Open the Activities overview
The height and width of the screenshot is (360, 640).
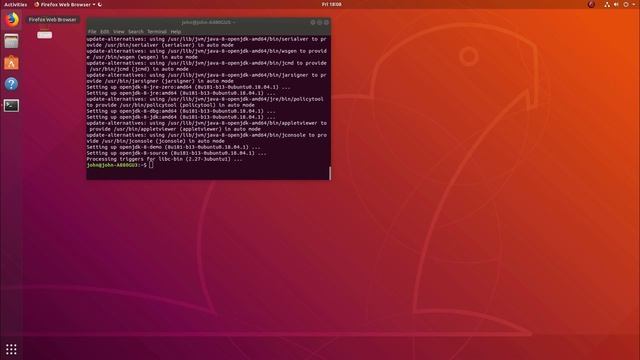pos(16,4)
